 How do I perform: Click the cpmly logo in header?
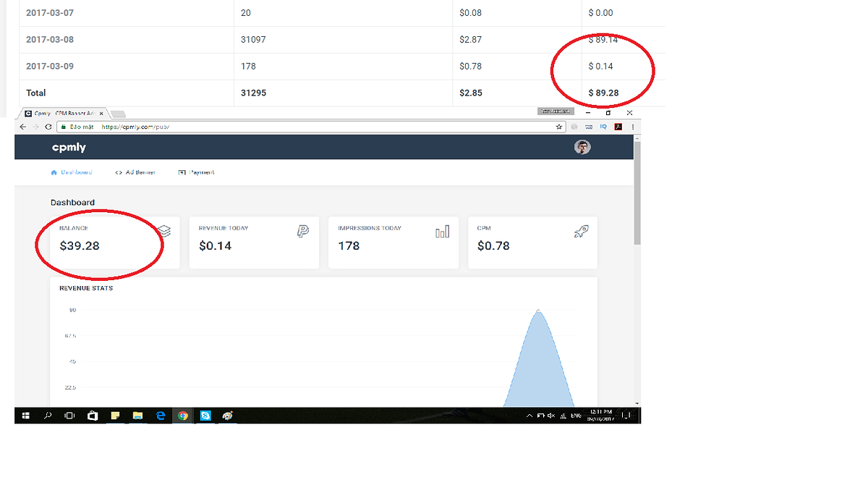pyautogui.click(x=69, y=148)
